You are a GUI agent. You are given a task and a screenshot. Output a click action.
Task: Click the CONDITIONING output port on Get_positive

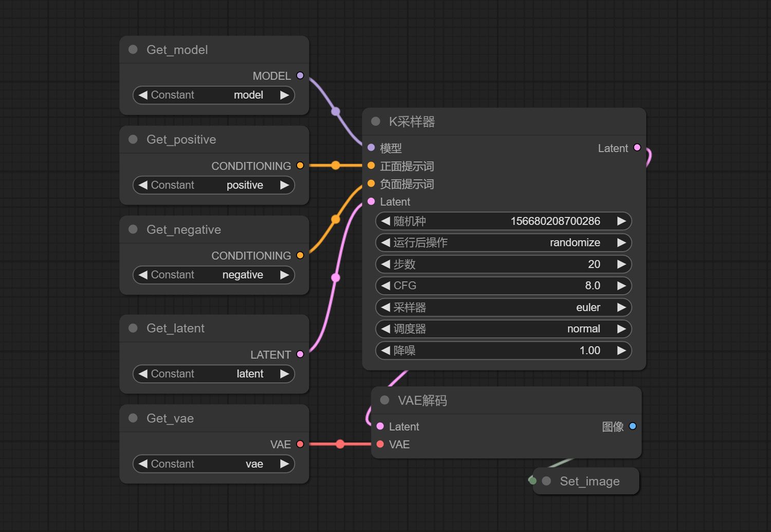(x=300, y=166)
